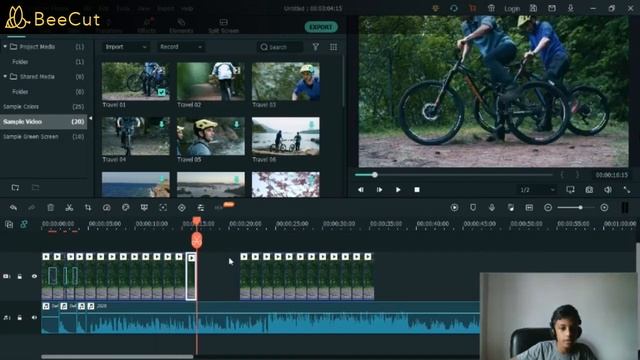Select Sample Colors category

(44, 107)
